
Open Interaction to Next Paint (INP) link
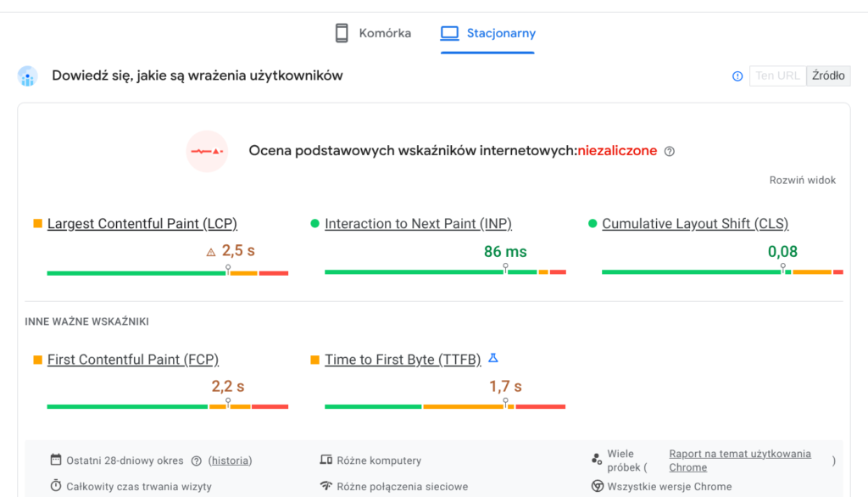coord(418,223)
